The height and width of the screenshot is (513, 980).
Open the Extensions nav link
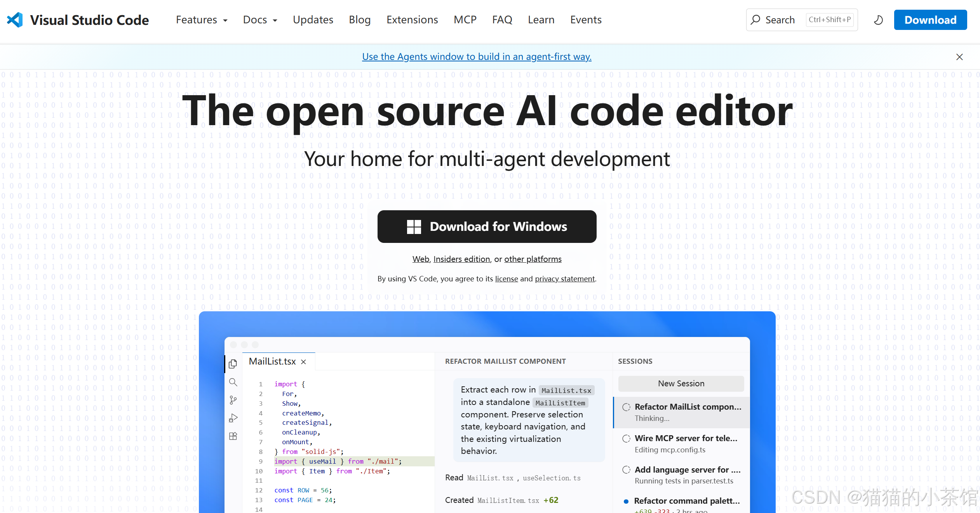point(412,20)
